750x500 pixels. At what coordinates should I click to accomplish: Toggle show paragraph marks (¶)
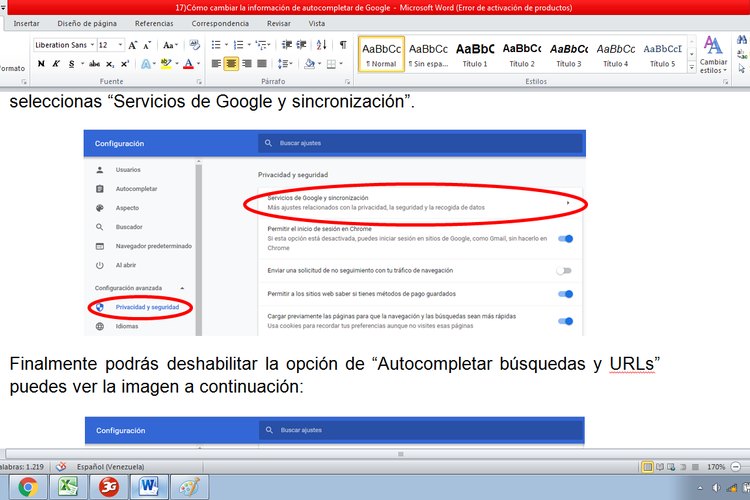[x=343, y=45]
